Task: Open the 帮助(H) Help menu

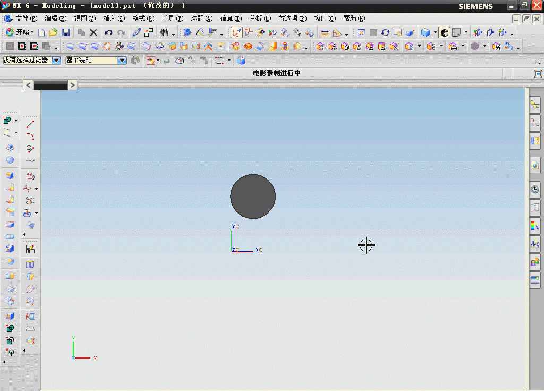Action: 354,19
